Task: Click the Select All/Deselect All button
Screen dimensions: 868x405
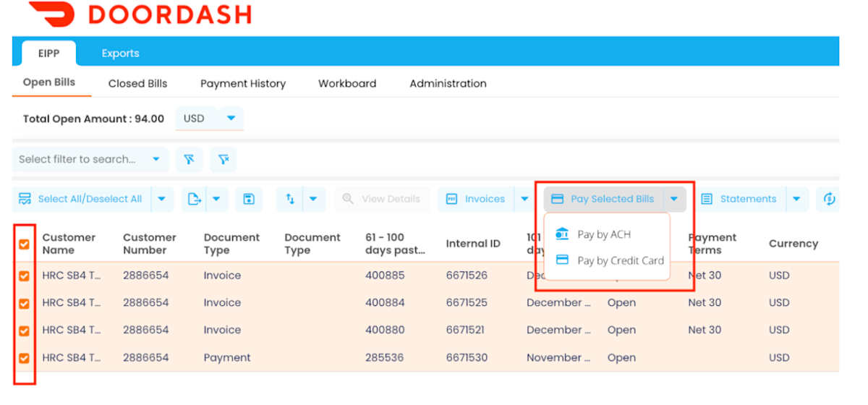Action: [x=81, y=199]
